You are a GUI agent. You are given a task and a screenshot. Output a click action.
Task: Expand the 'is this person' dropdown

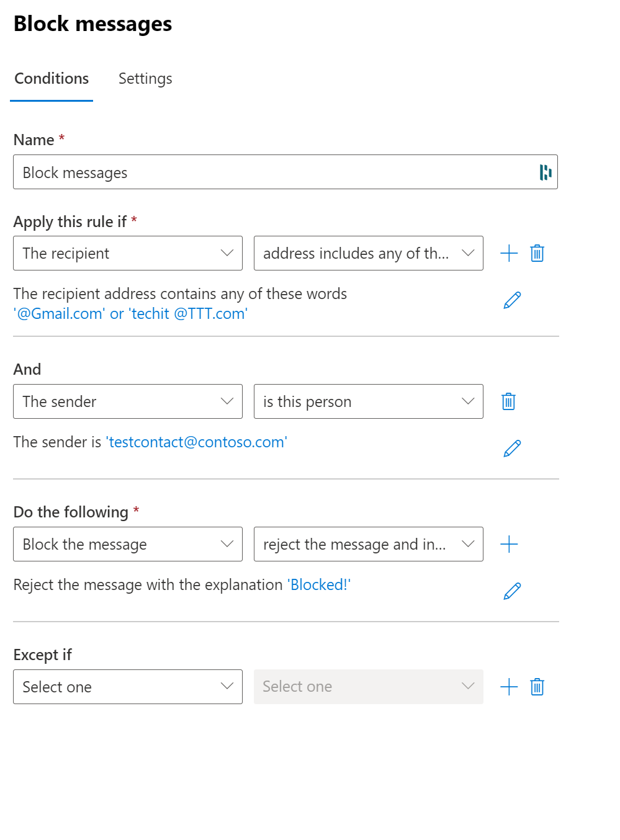click(368, 401)
